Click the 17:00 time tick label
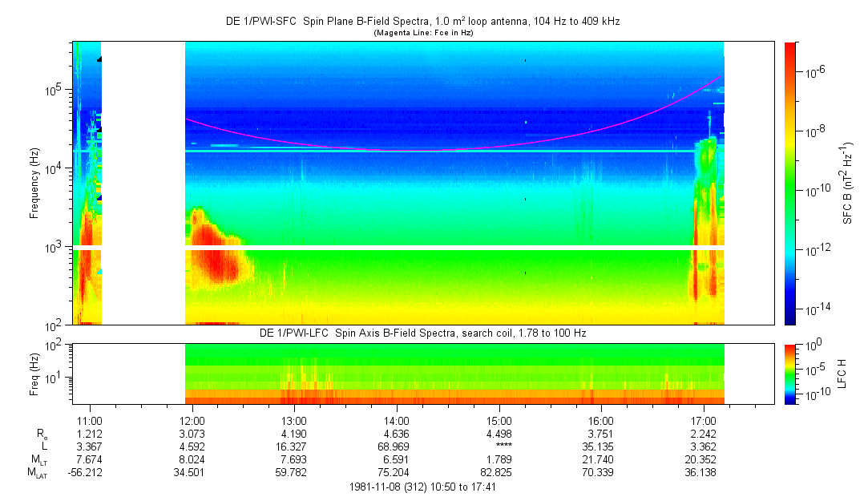Viewport: 868px width, 497px height. pyautogui.click(x=703, y=421)
